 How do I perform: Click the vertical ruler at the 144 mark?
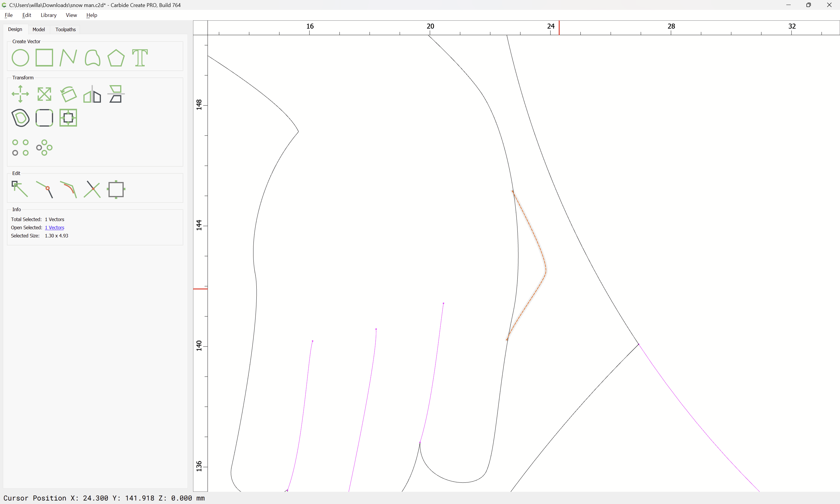(199, 225)
